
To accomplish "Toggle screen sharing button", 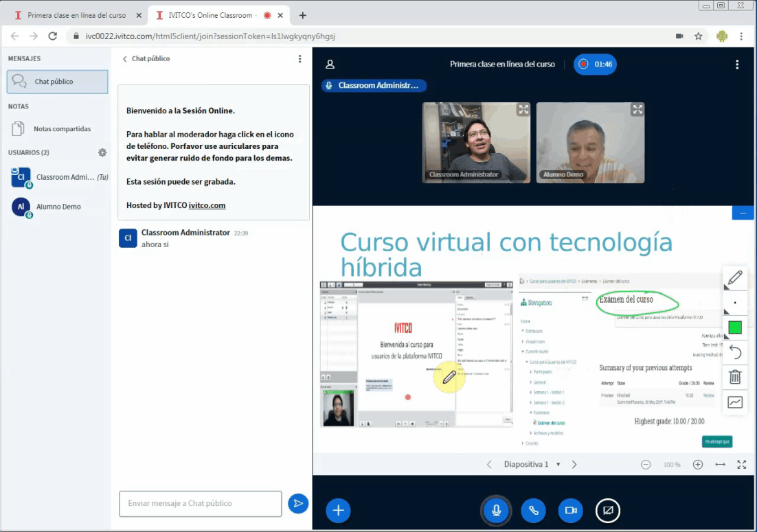I will [607, 510].
